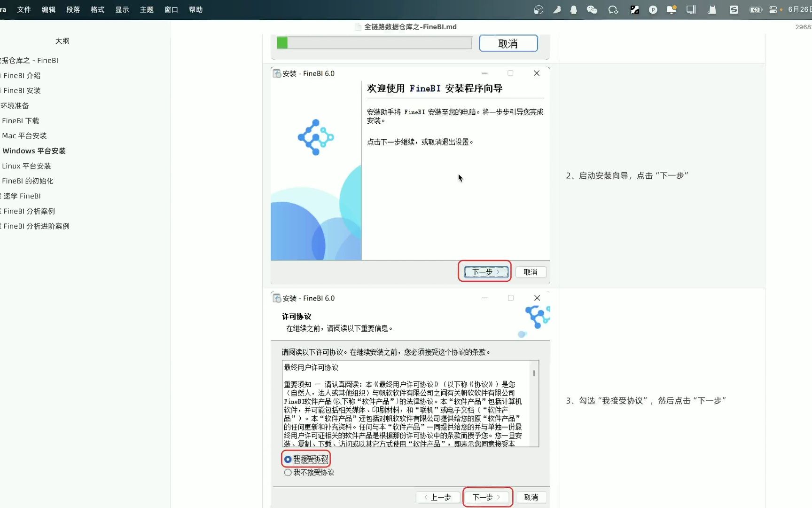Click the bird app icon in the menu bar

pyautogui.click(x=557, y=9)
